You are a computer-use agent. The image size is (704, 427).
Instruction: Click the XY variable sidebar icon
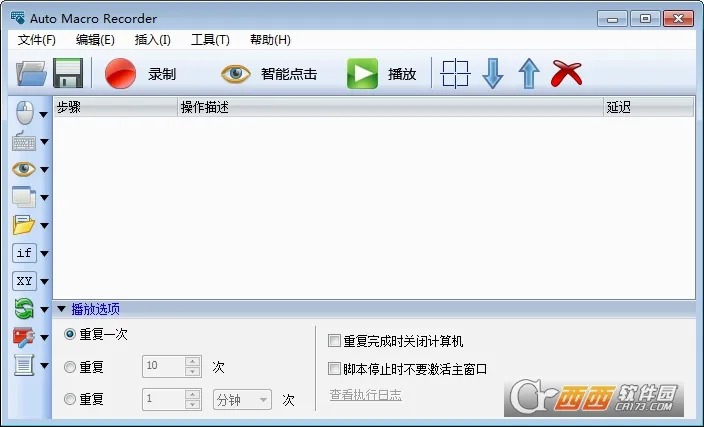24,281
